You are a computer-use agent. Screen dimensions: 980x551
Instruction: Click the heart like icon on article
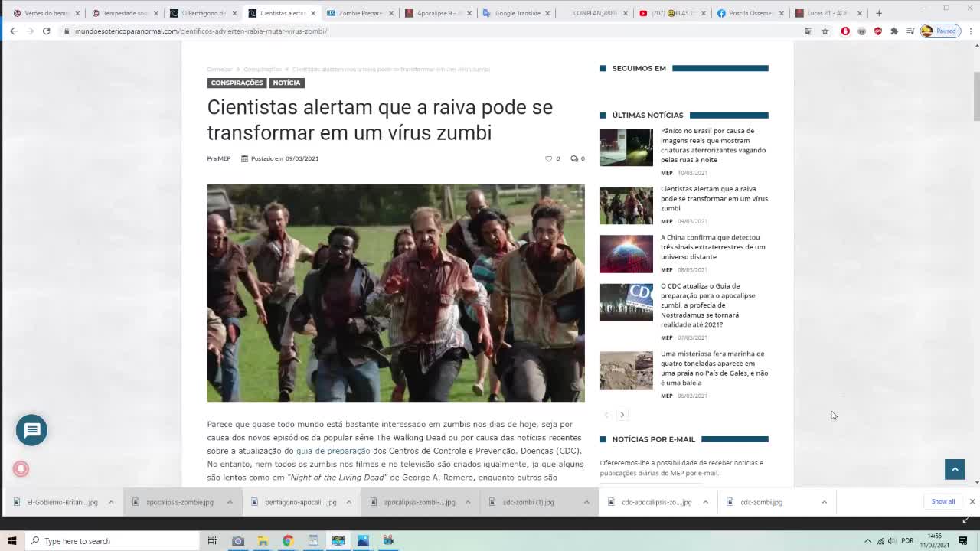click(x=548, y=158)
